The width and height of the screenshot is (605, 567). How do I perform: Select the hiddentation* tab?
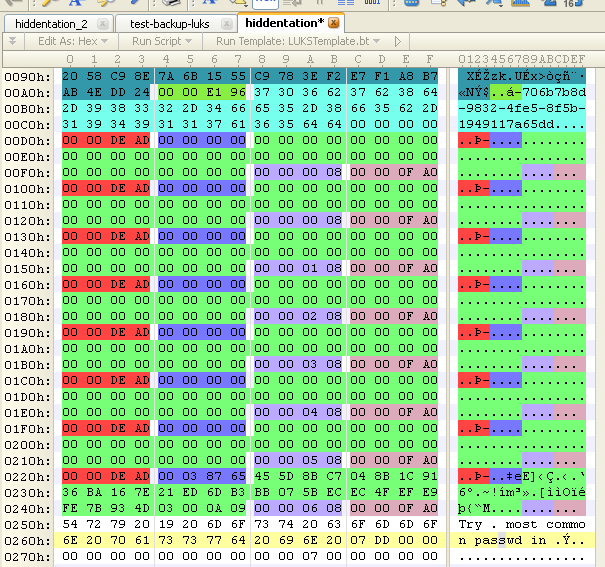[285, 23]
